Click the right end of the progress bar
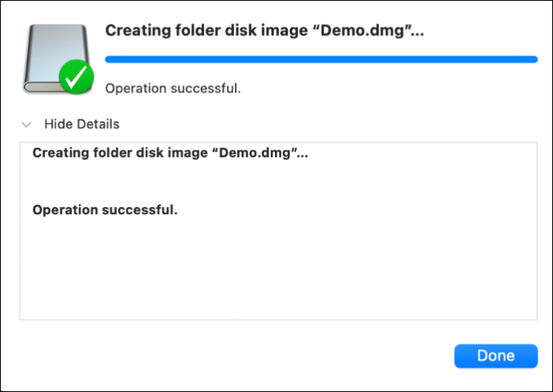 [x=534, y=58]
